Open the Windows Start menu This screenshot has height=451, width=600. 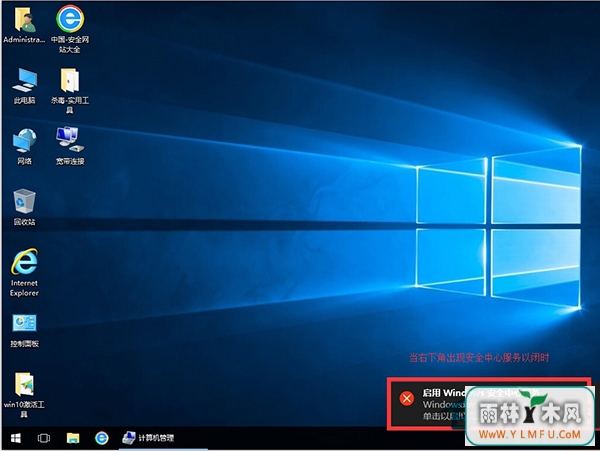(16, 438)
